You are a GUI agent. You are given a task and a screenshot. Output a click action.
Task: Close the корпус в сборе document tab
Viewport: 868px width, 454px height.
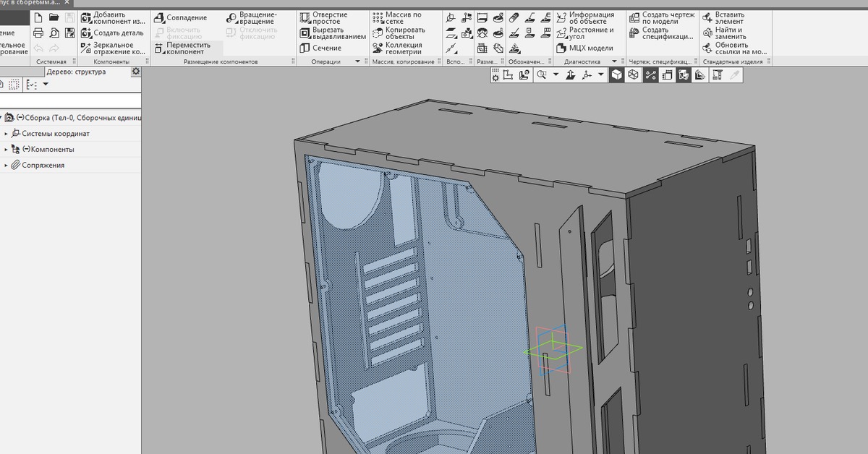tap(67, 3)
